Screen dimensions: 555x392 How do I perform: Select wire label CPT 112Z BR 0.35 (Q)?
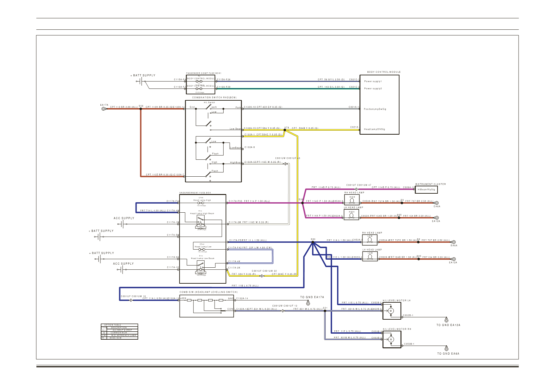click(x=160, y=175)
